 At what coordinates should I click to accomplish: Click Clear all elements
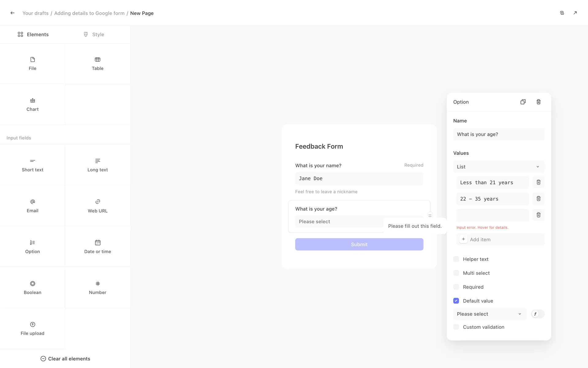[x=65, y=359]
